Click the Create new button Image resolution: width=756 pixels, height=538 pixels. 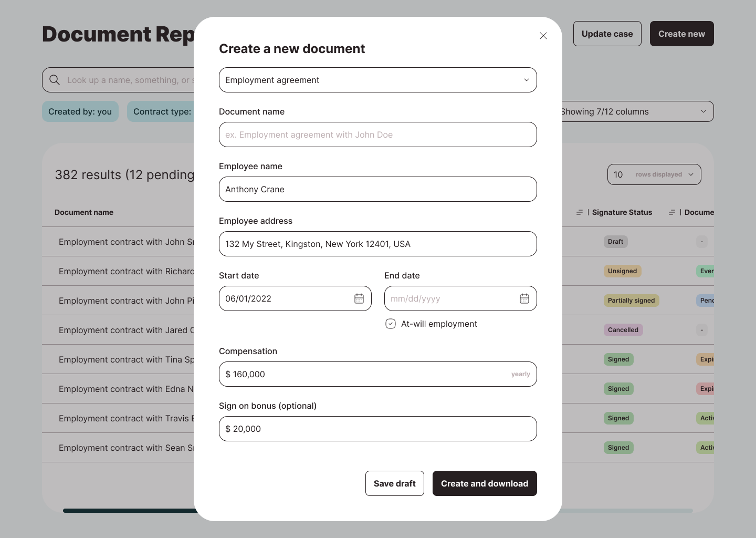681,34
